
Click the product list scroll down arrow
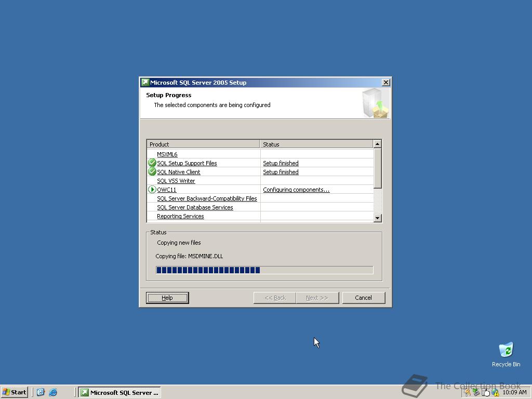tap(377, 218)
